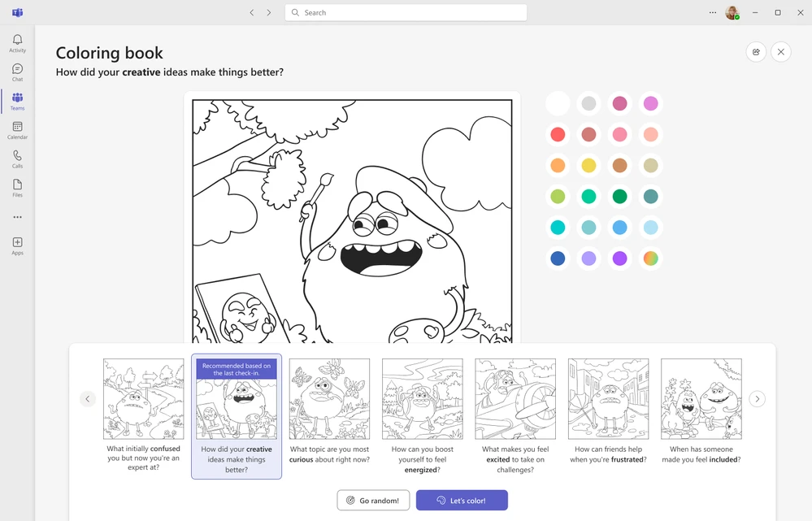812x521 pixels.
Task: Open the Activity feed in the sidebar
Action: tap(17, 41)
